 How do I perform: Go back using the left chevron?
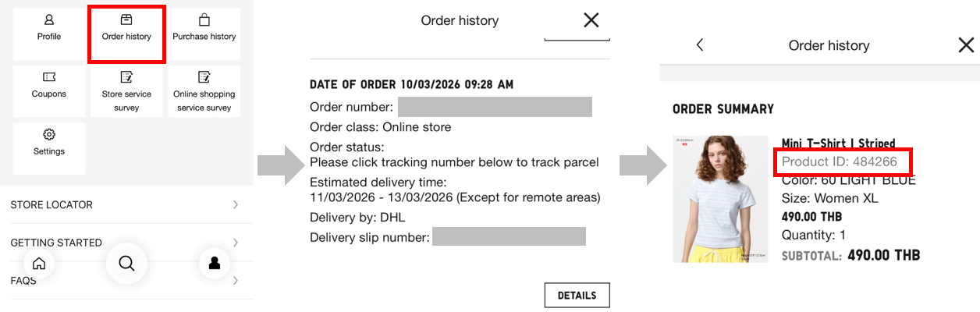point(700,45)
